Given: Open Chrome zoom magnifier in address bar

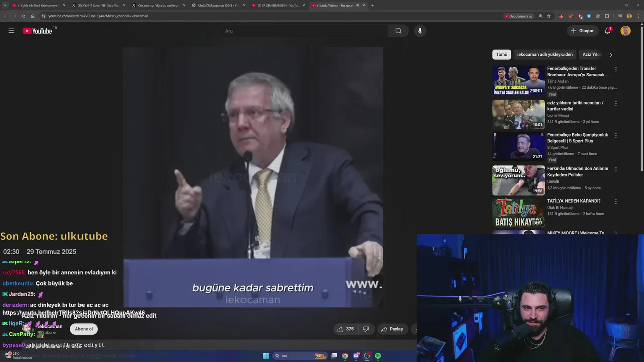Looking at the screenshot, I should (x=541, y=16).
